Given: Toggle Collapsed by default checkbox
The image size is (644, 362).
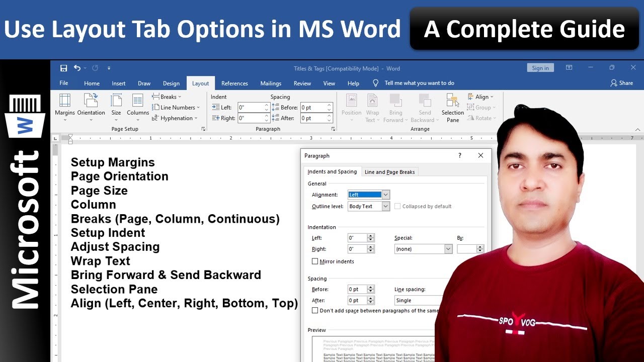Looking at the screenshot, I should pyautogui.click(x=397, y=206).
